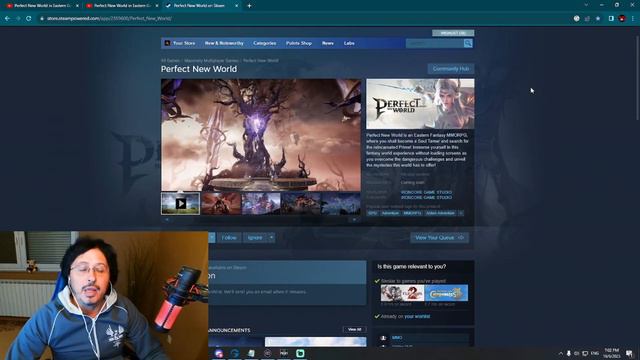Click the Follow button
The height and width of the screenshot is (360, 640).
coord(229,238)
